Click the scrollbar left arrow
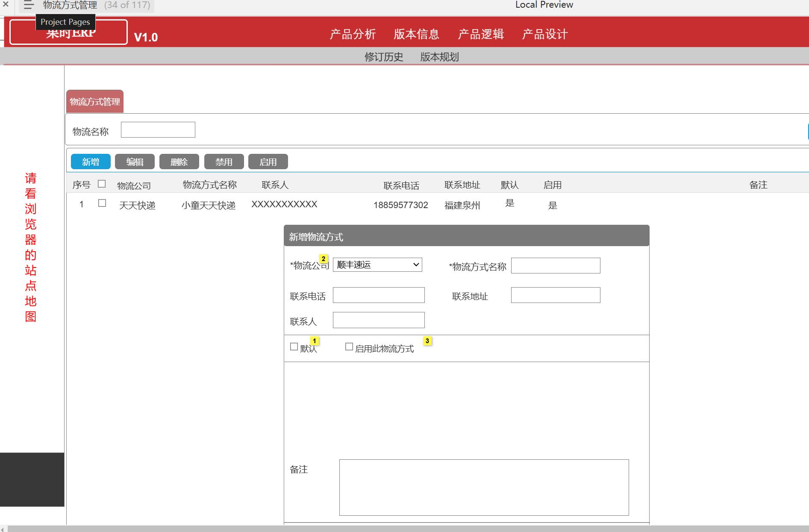Image resolution: width=809 pixels, height=532 pixels. 3,529
